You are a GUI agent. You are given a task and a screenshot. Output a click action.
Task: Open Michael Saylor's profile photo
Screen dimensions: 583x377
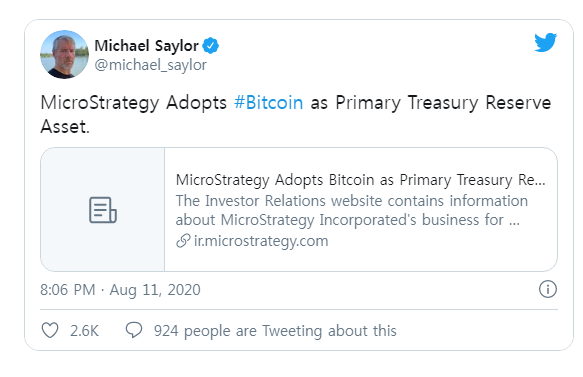[x=64, y=54]
